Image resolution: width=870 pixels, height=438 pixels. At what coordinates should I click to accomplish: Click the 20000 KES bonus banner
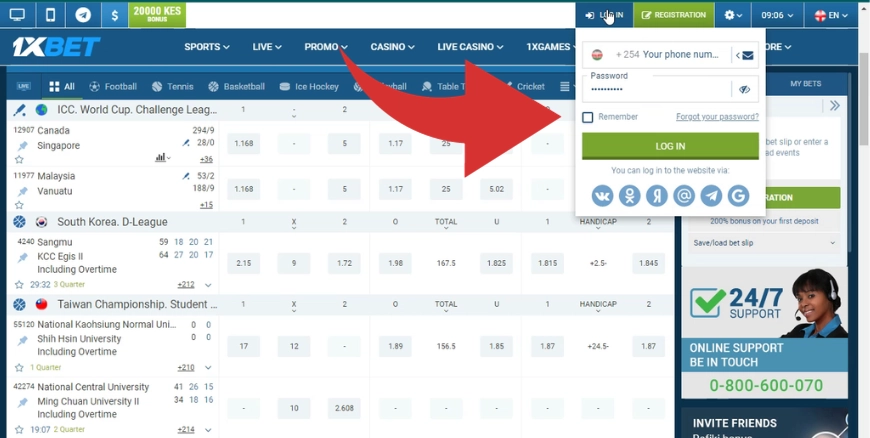click(157, 15)
